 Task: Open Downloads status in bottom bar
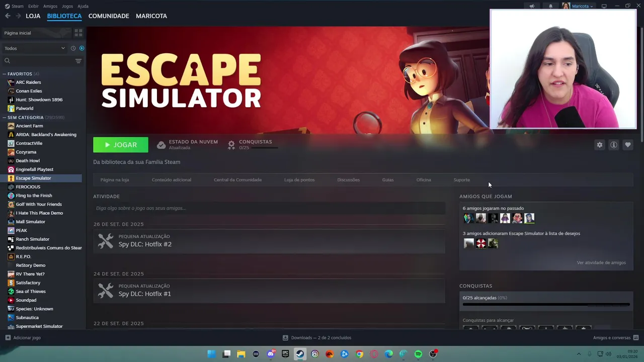pyautogui.click(x=317, y=338)
